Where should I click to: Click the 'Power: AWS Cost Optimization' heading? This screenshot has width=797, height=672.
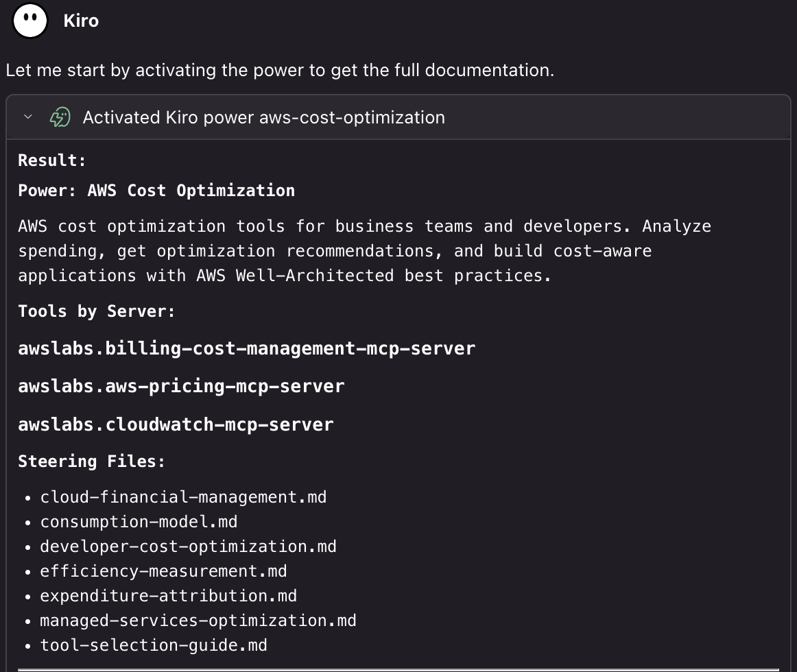156,191
